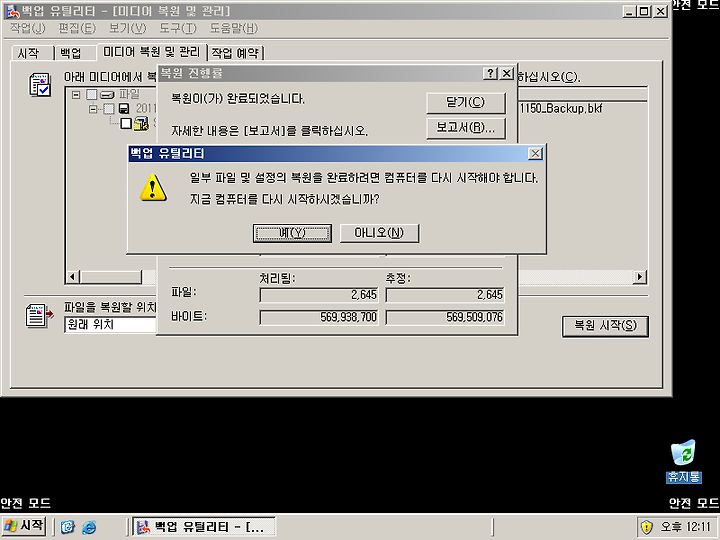Click the security shield tray icon
This screenshot has width=720, height=540.
pos(647,527)
